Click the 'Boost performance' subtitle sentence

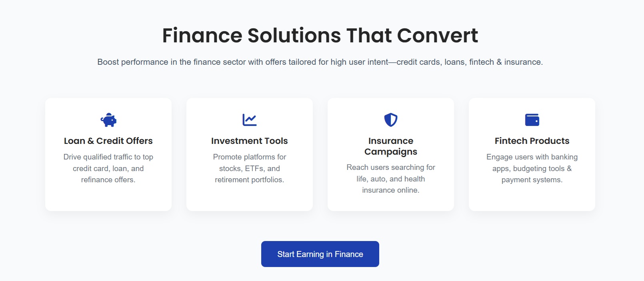320,62
